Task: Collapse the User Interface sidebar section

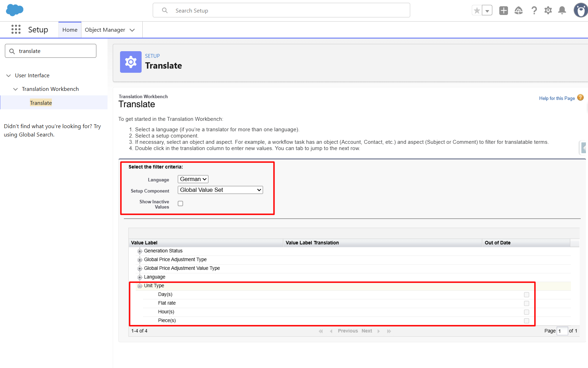Action: tap(9, 76)
